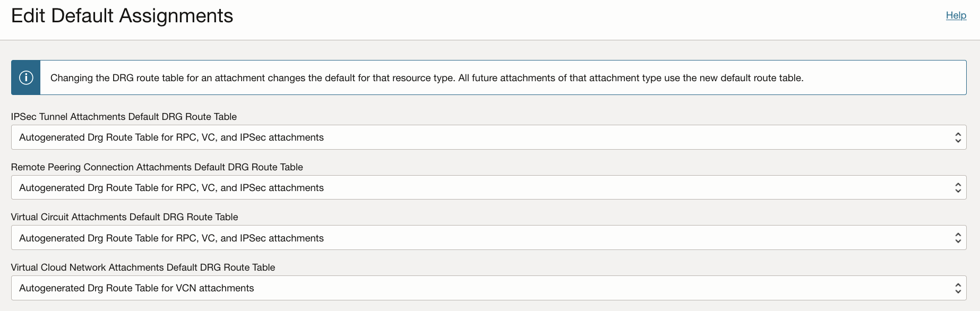The width and height of the screenshot is (980, 311).
Task: Select the Remote Peering autogenerated route table value
Action: (171, 187)
